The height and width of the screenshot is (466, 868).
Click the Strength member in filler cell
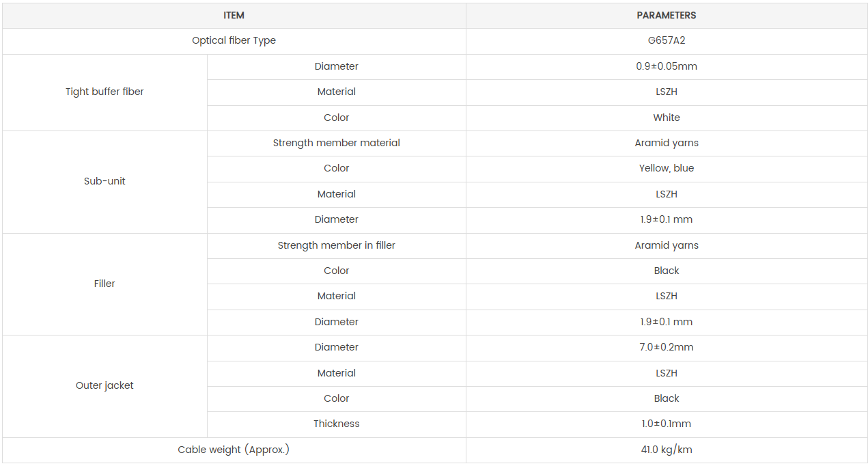[x=336, y=245]
